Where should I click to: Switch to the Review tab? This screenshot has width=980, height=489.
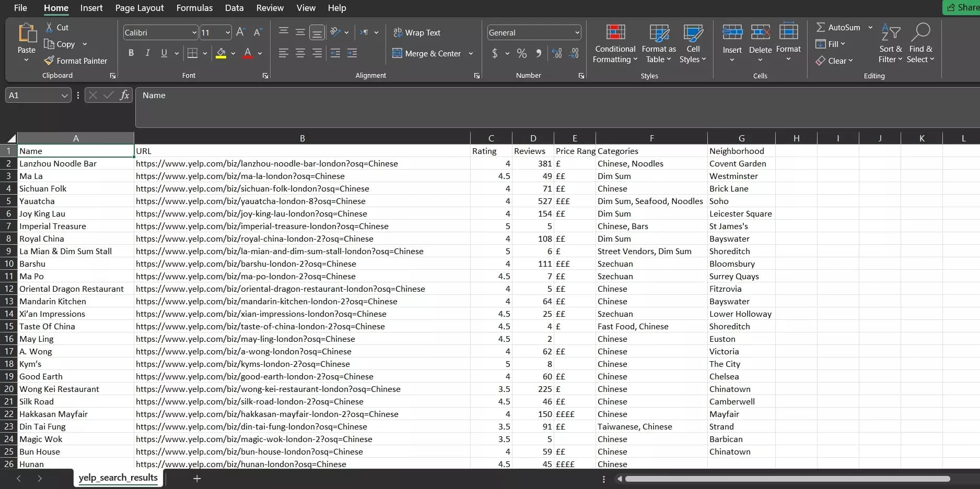coord(270,8)
